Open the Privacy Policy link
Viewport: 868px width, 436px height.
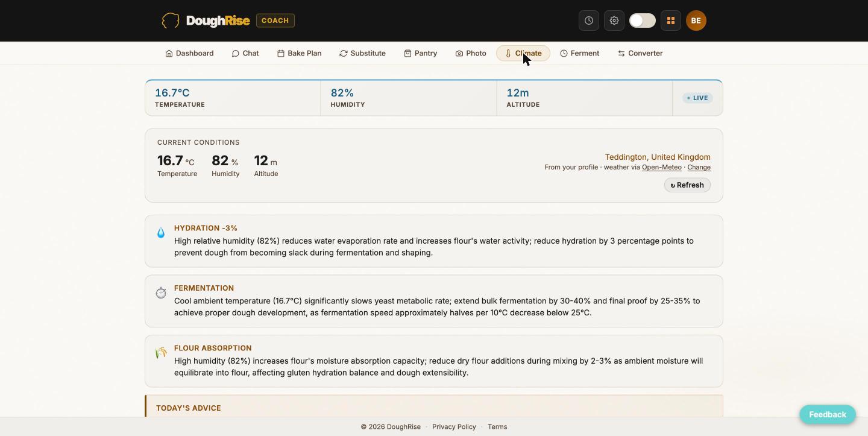click(x=454, y=426)
